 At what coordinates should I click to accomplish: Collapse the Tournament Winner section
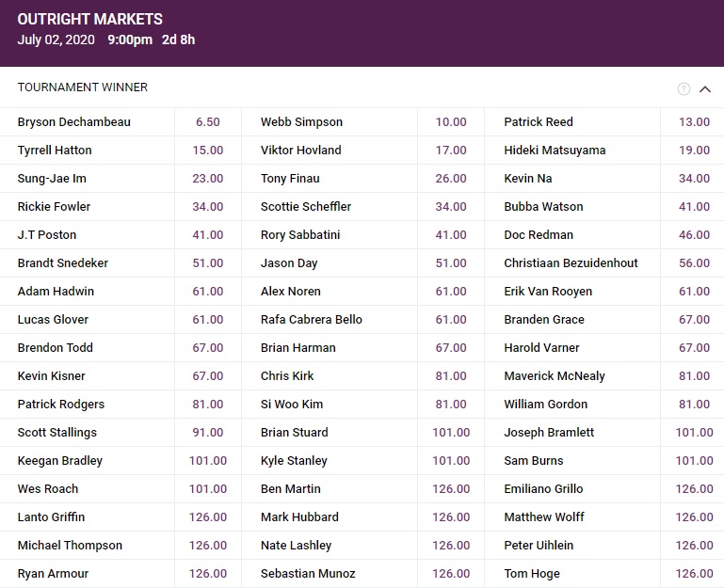point(704,89)
